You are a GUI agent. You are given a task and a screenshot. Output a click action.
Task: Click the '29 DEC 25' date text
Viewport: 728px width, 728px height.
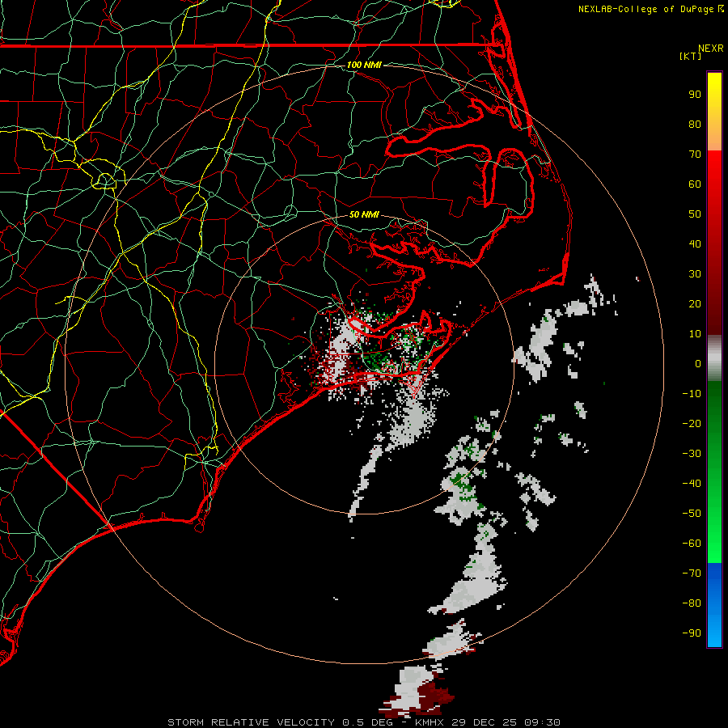point(485,722)
